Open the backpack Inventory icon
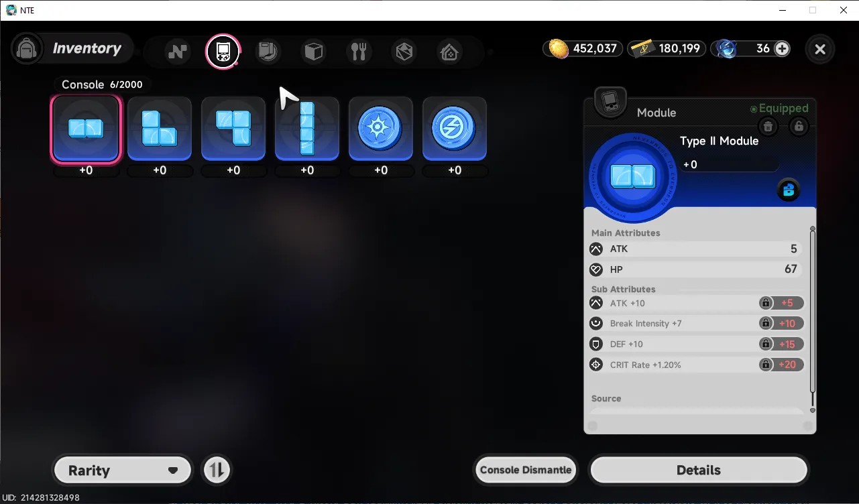Screen dimensions: 859x504 click(x=27, y=49)
